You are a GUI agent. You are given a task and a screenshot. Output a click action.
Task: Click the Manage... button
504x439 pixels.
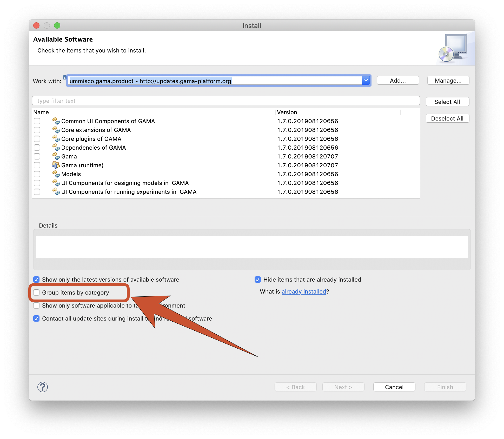point(448,81)
